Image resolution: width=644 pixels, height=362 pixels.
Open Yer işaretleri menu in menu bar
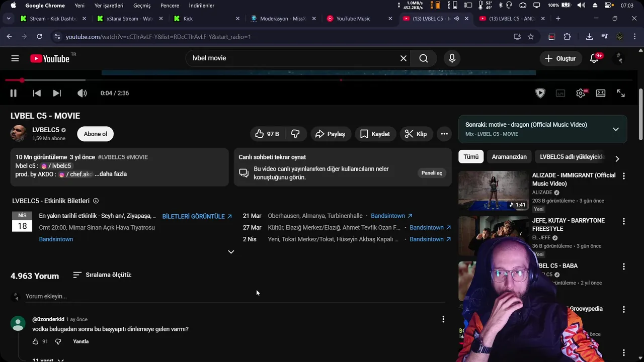[109, 6]
